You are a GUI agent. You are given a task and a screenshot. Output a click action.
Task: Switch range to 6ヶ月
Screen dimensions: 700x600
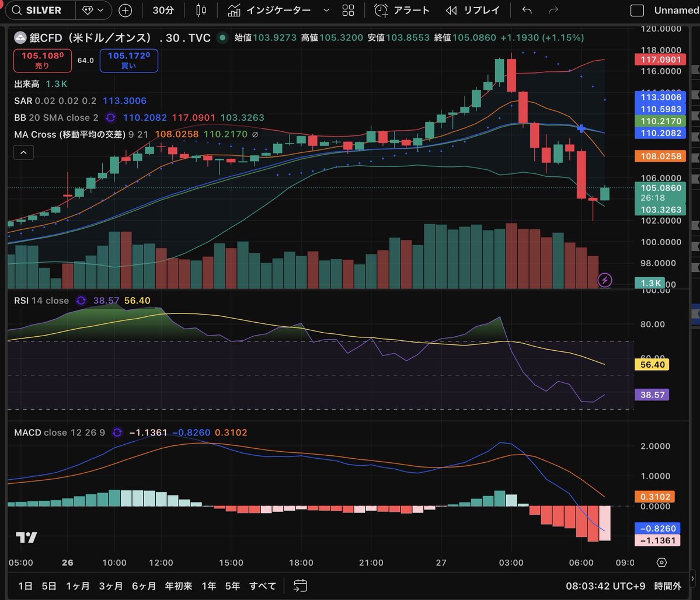tap(144, 586)
